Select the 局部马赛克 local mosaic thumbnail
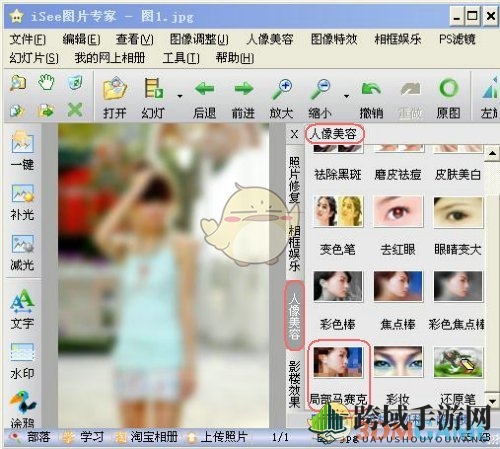500x449 pixels. point(338,361)
